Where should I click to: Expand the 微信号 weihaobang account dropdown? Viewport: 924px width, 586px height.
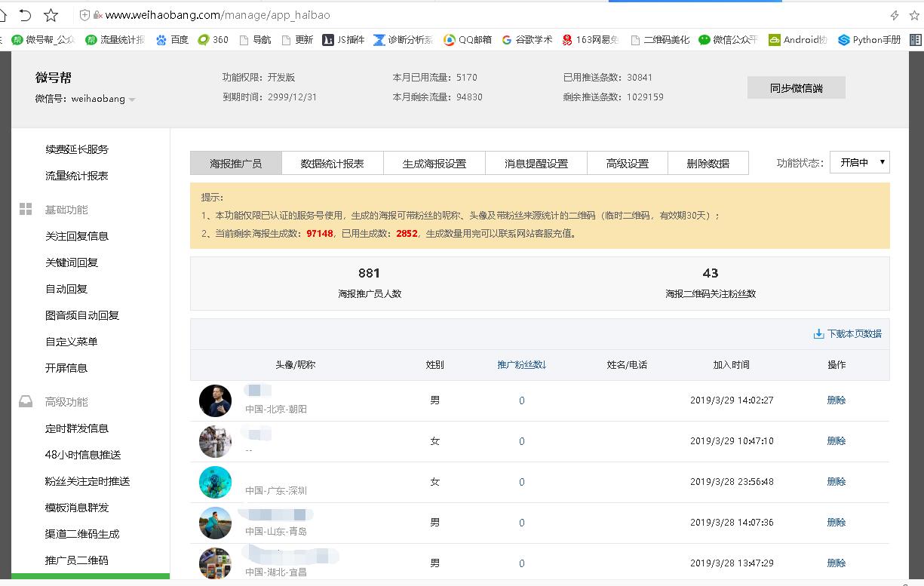click(x=131, y=98)
